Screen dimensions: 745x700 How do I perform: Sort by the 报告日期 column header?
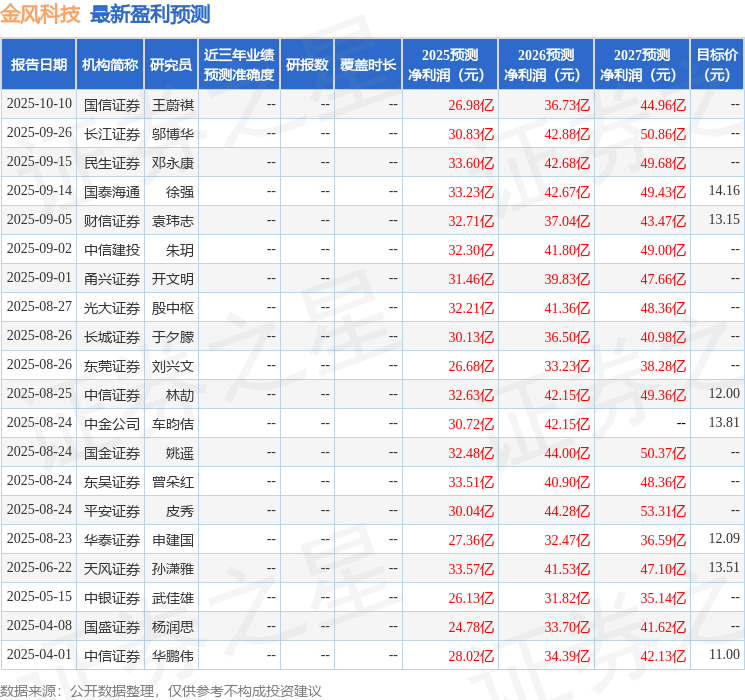[x=39, y=64]
